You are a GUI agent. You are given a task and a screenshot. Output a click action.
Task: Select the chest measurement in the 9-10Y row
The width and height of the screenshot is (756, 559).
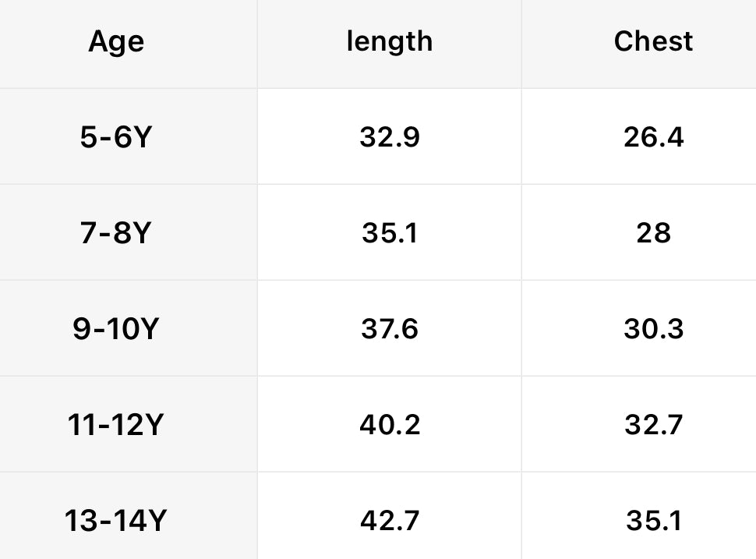(653, 328)
